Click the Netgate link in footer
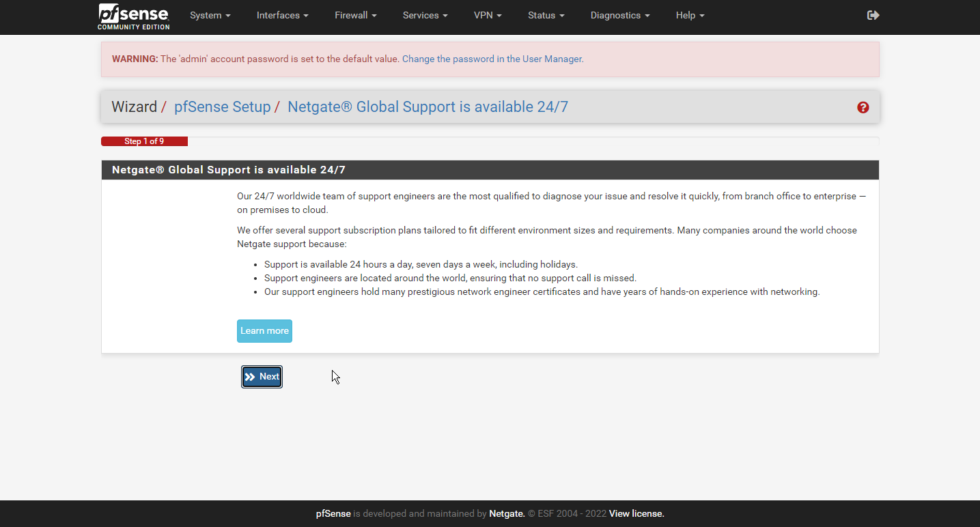This screenshot has height=527, width=980. point(507,514)
